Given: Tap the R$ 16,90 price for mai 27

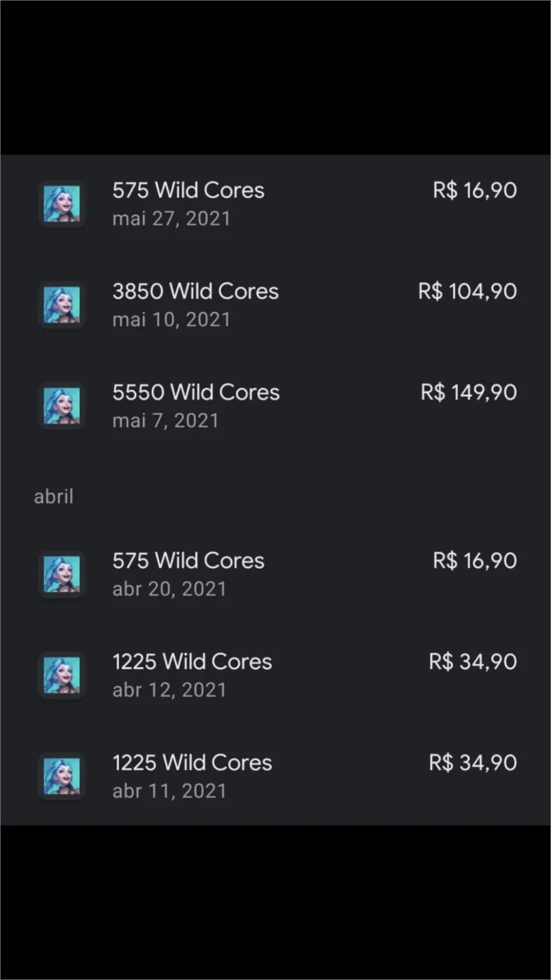Looking at the screenshot, I should coord(475,190).
